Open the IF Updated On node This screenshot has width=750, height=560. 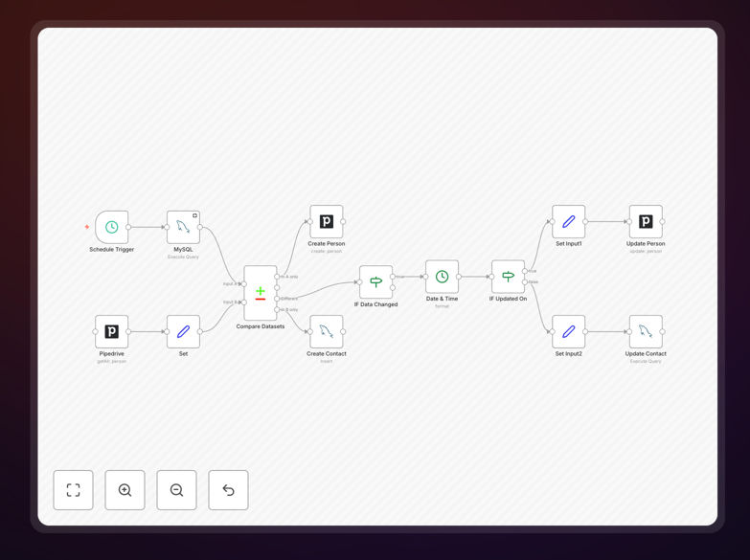coord(508,277)
